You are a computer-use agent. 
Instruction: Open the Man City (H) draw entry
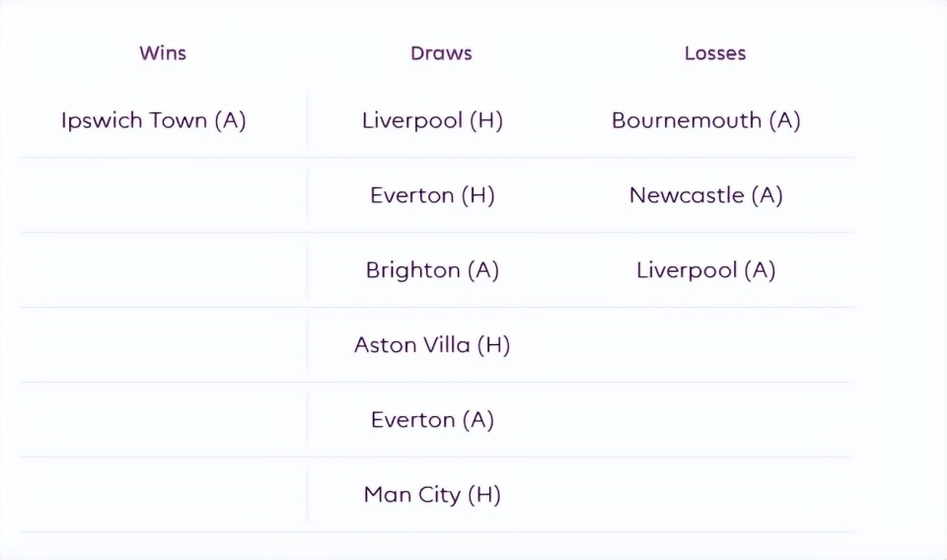432,495
